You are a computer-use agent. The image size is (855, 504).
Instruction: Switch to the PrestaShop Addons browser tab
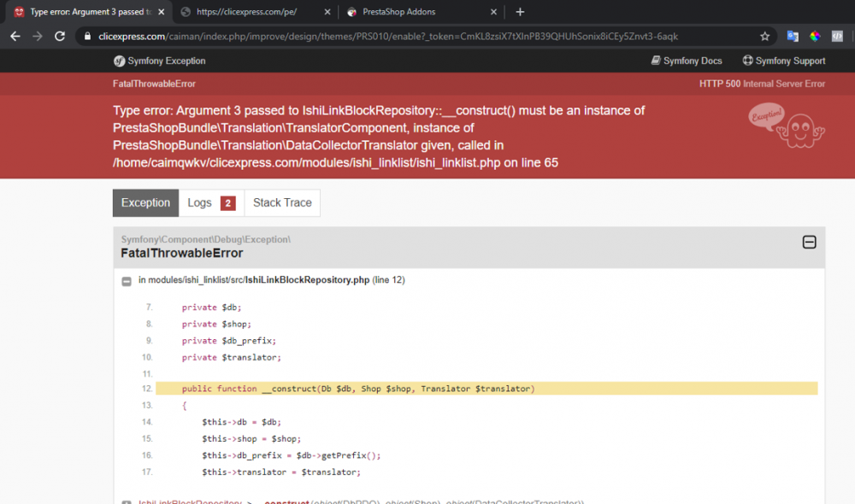pos(410,12)
